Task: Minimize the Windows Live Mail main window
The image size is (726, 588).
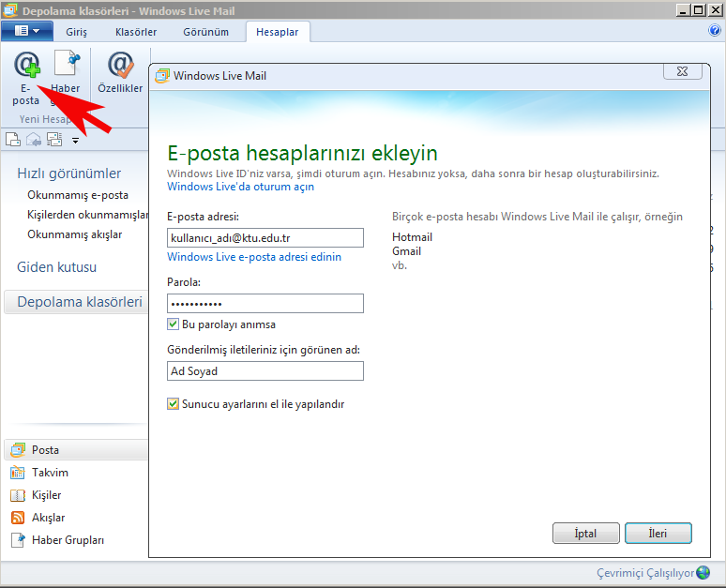Action: [x=683, y=9]
